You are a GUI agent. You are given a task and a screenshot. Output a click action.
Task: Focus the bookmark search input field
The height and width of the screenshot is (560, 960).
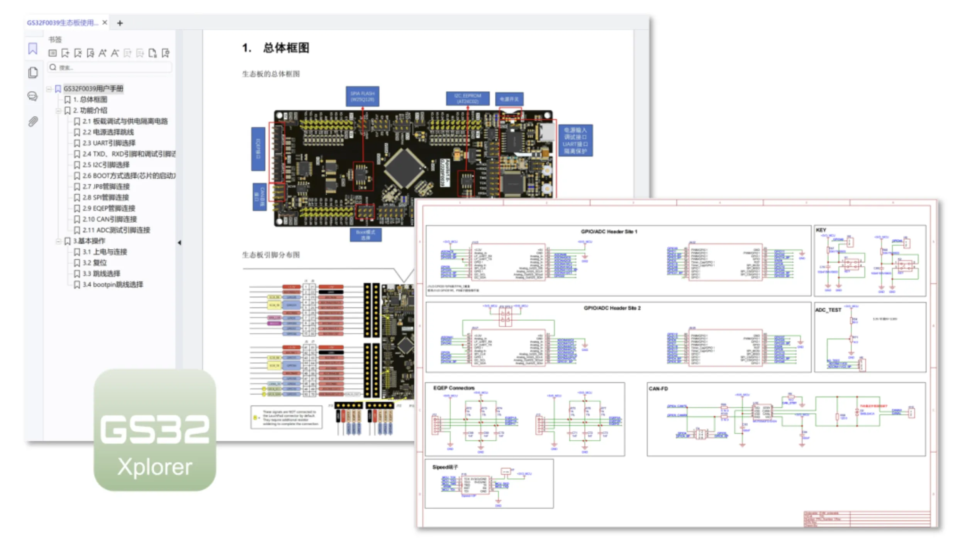pos(110,67)
